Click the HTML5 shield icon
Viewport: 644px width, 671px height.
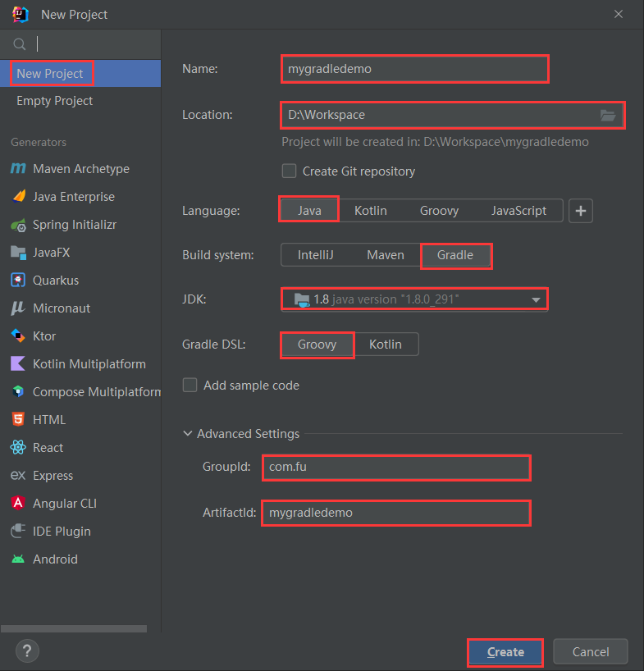pos(18,419)
